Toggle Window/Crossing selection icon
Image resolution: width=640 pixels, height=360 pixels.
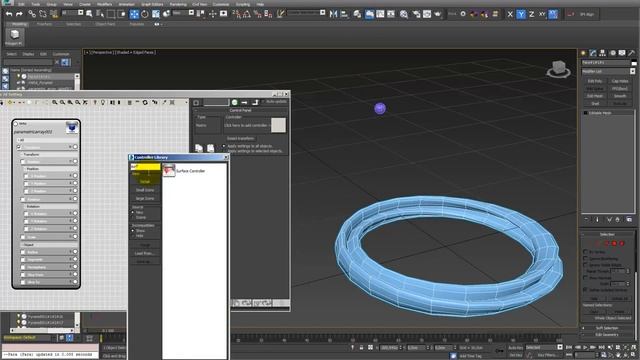[121, 14]
